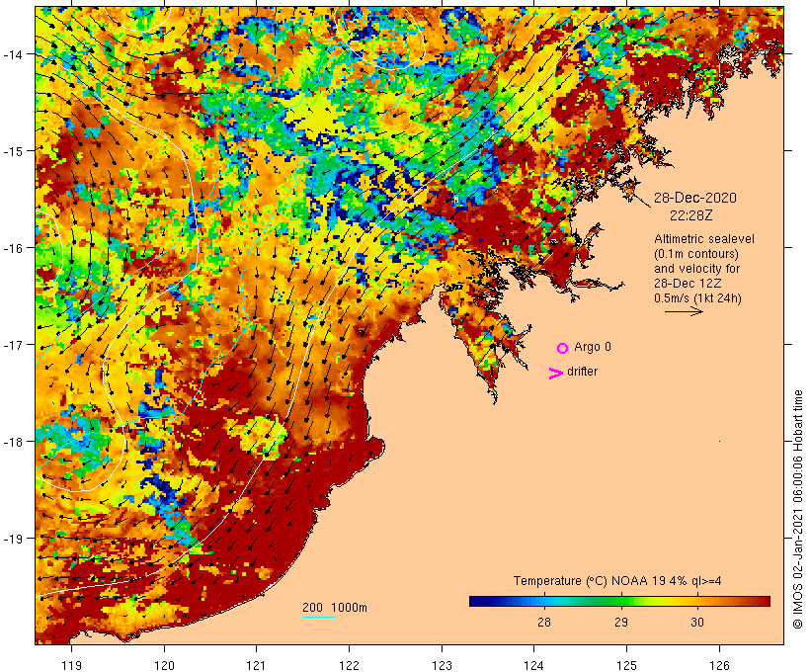
Task: Click the temperature color bar
Action: tap(620, 601)
